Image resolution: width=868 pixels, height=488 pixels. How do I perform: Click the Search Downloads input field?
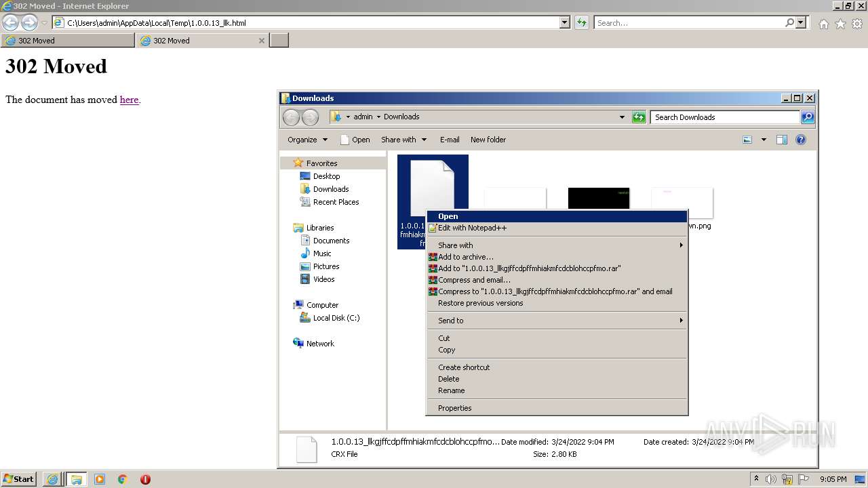725,117
